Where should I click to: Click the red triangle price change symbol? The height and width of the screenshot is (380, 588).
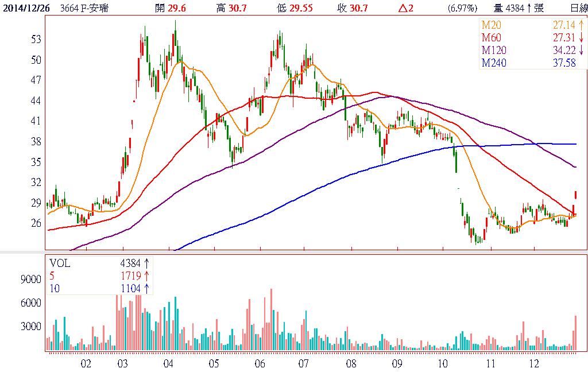click(x=401, y=7)
